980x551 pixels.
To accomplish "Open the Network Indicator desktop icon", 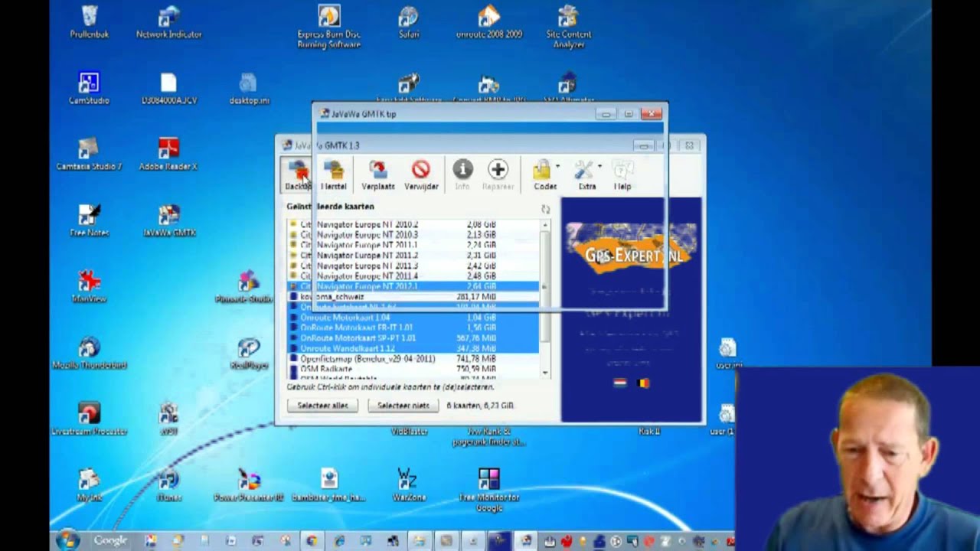I will click(168, 22).
